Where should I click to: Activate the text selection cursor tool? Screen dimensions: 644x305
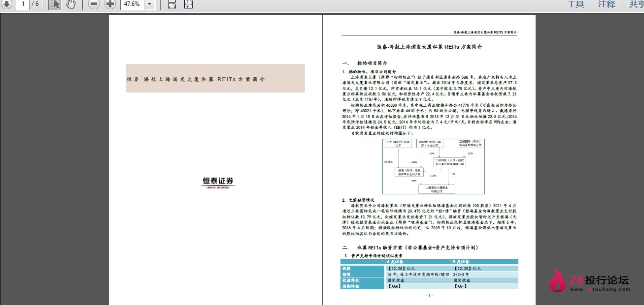[x=55, y=4]
